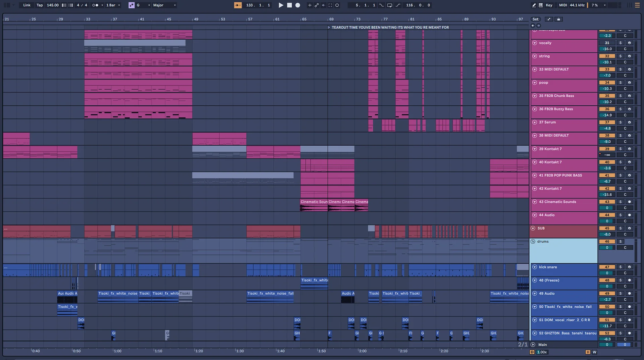Click the H optimize height button
The image size is (644, 360).
(588, 352)
